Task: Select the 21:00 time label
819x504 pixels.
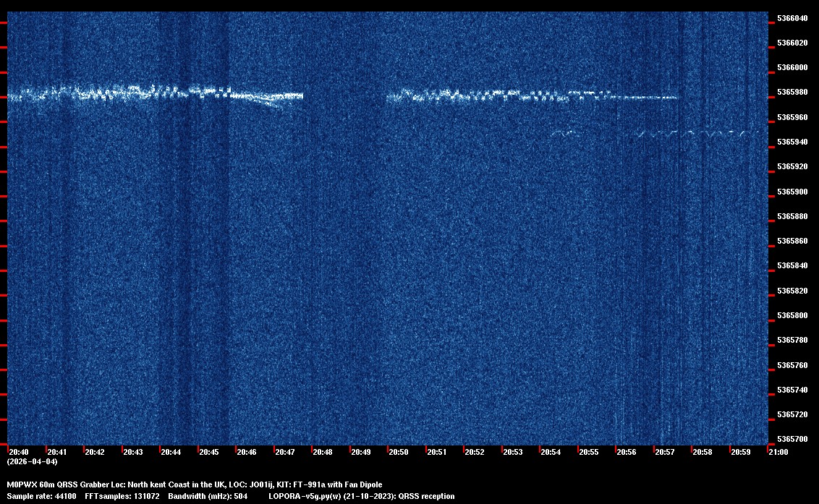Action: point(778,452)
